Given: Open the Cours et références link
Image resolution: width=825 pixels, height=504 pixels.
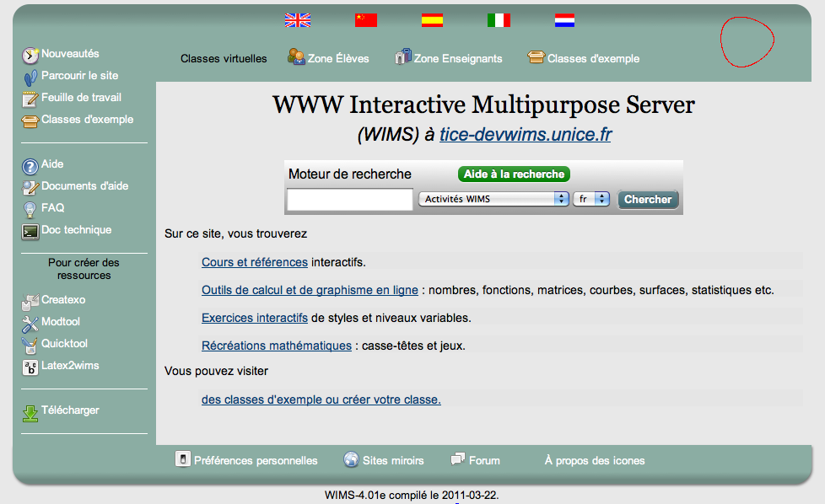Looking at the screenshot, I should coord(254,262).
